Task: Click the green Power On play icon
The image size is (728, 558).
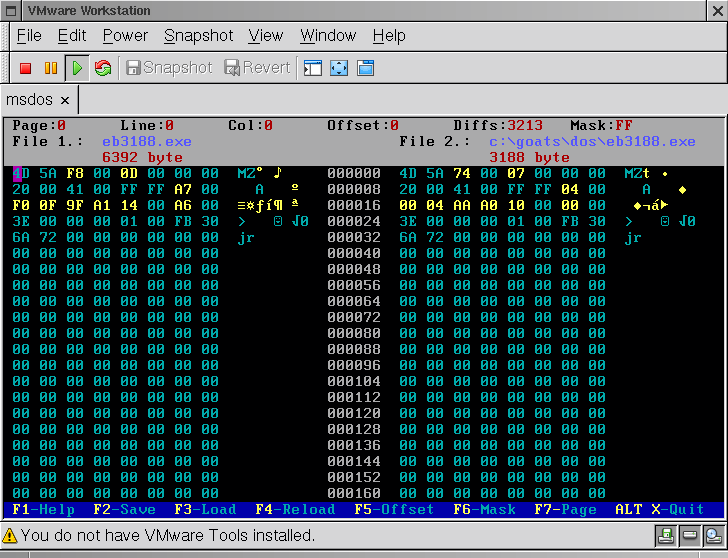Action: pyautogui.click(x=77, y=68)
